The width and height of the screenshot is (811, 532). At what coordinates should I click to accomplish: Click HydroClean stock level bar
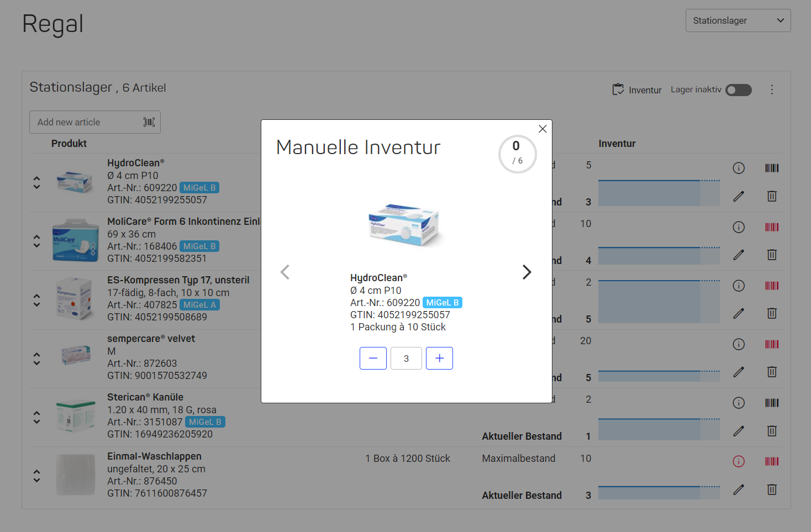pos(659,193)
